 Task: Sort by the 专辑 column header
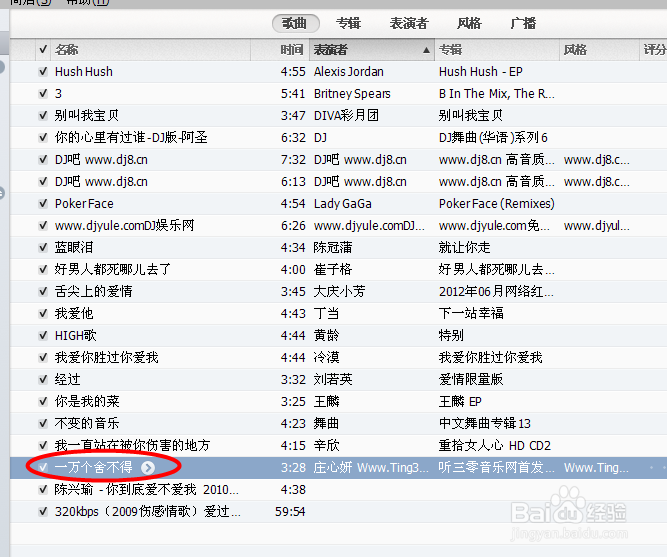click(497, 50)
